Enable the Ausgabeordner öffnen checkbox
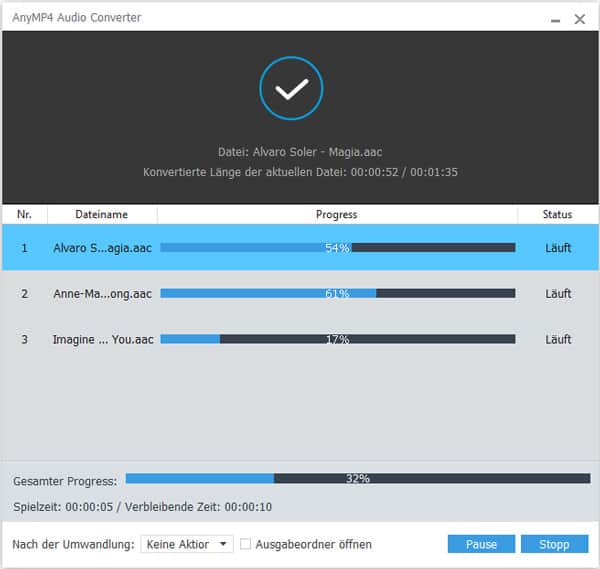600x569 pixels. click(245, 544)
